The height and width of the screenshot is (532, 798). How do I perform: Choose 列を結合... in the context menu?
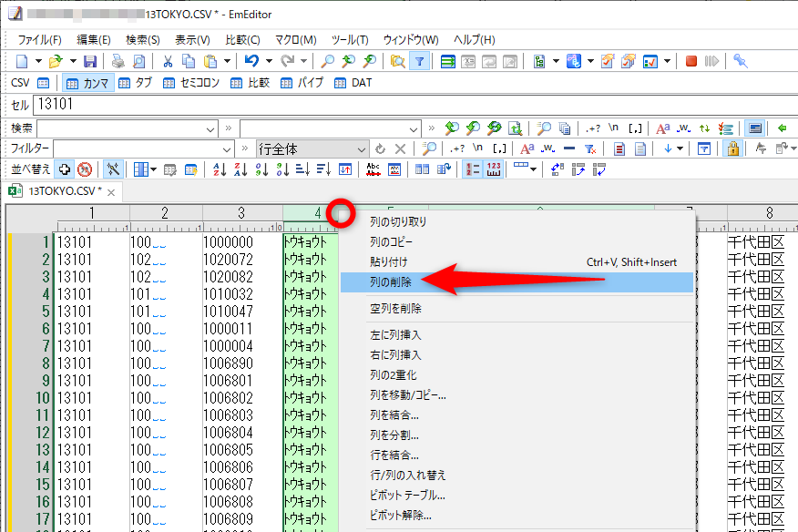[517, 414]
